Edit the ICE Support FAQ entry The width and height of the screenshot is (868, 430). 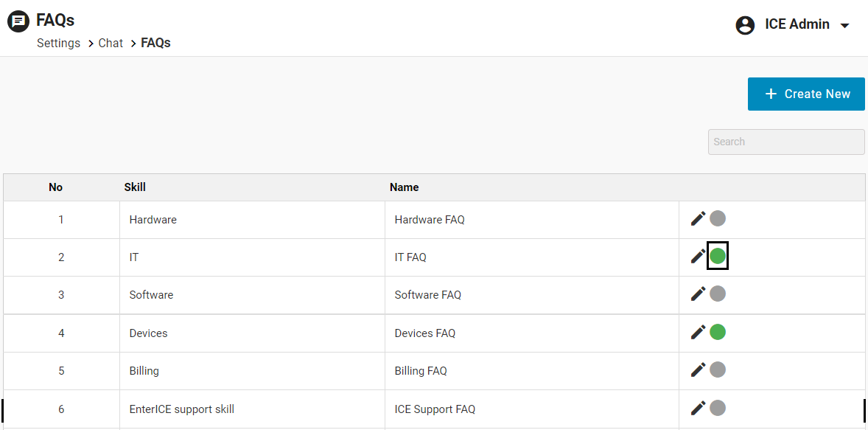[x=698, y=408]
